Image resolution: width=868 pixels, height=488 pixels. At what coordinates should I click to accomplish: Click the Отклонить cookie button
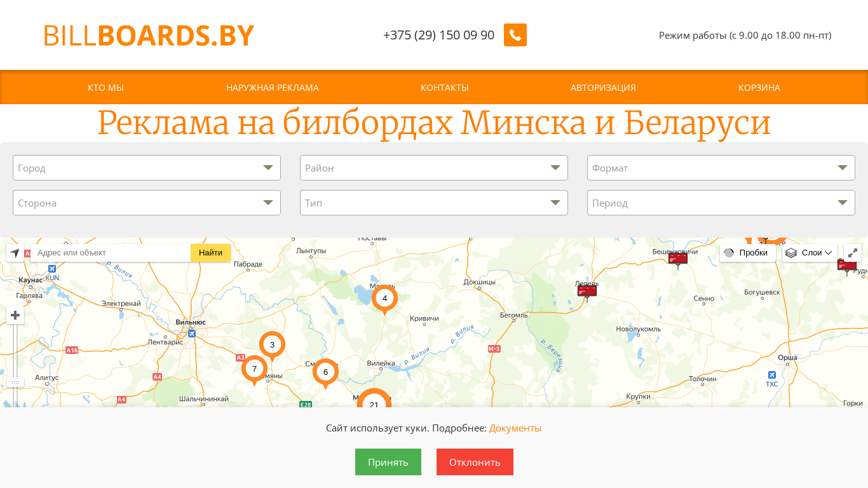click(475, 462)
